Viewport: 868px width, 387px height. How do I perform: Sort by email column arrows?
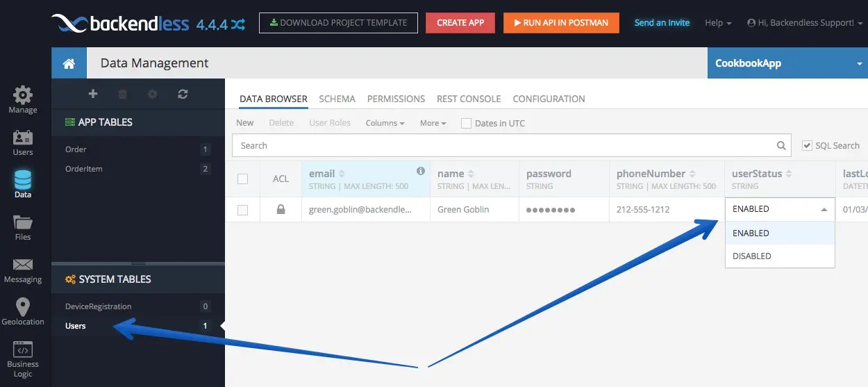point(341,174)
